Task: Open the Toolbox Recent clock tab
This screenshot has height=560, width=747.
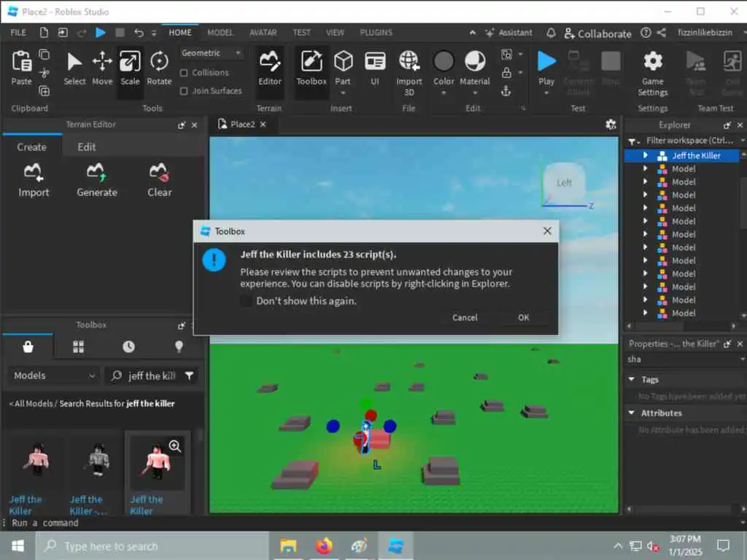Action: pos(128,346)
